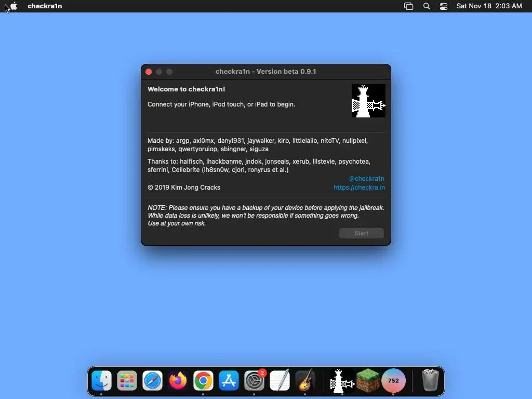This screenshot has height=399, width=532.
Task: Launch Firefox from the Dock
Action: pos(178,380)
